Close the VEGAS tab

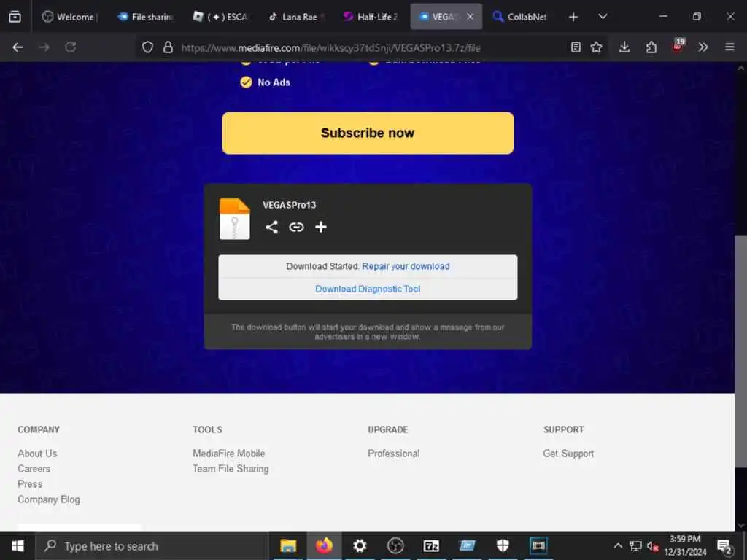[x=471, y=17]
